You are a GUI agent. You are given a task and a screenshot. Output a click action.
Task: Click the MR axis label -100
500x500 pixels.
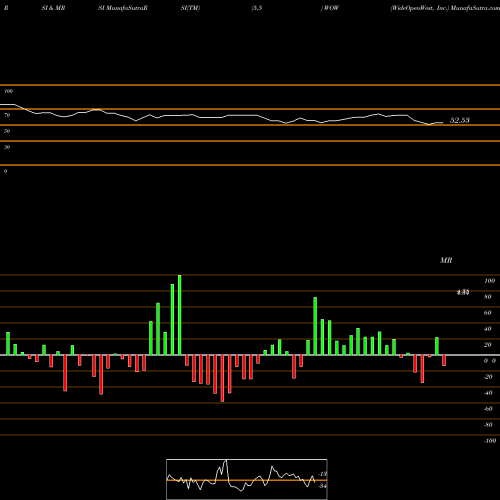tap(490, 441)
